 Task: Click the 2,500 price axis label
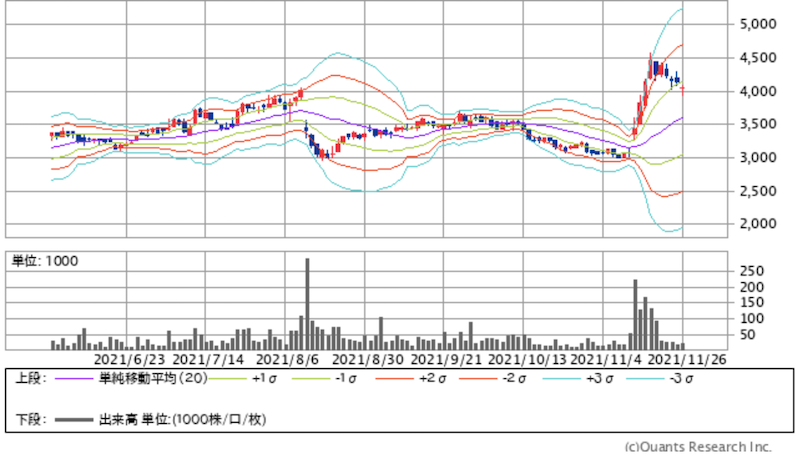pos(758,191)
